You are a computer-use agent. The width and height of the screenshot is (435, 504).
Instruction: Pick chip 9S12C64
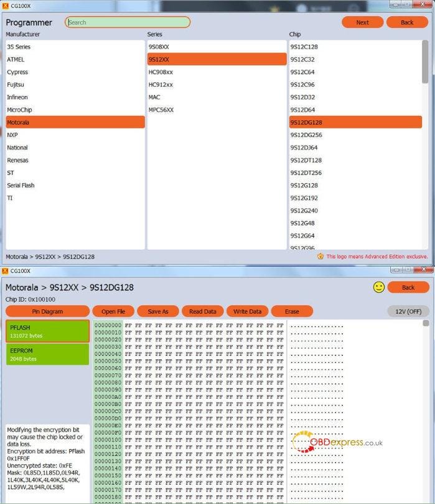point(355,72)
